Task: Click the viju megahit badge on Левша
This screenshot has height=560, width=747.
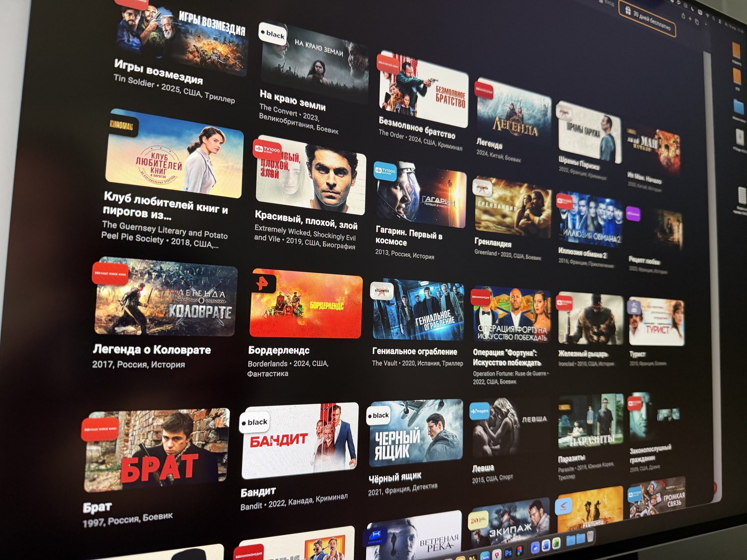Action: coord(480,411)
